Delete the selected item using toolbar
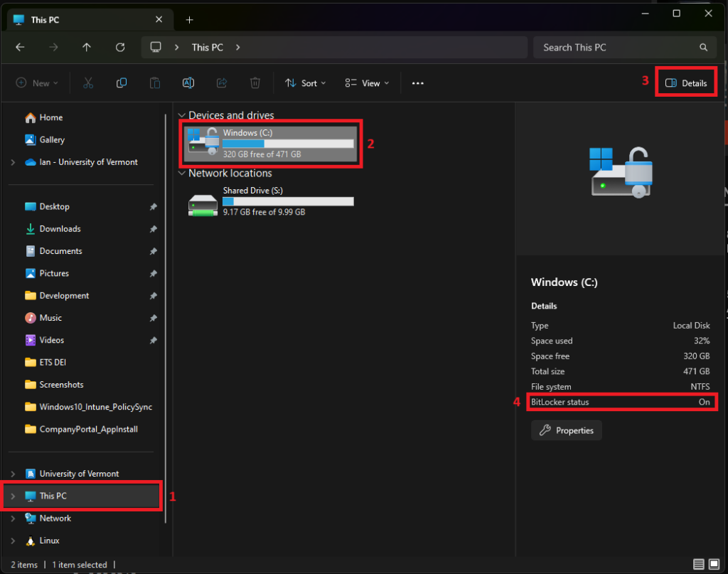The height and width of the screenshot is (574, 728). click(255, 83)
